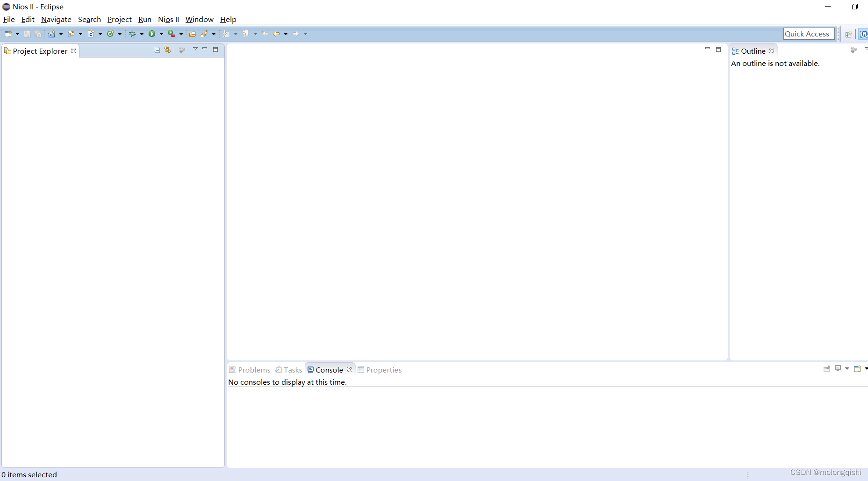Click the Back navigation arrow icon
Viewport: 868px width, 481px height.
coord(276,34)
